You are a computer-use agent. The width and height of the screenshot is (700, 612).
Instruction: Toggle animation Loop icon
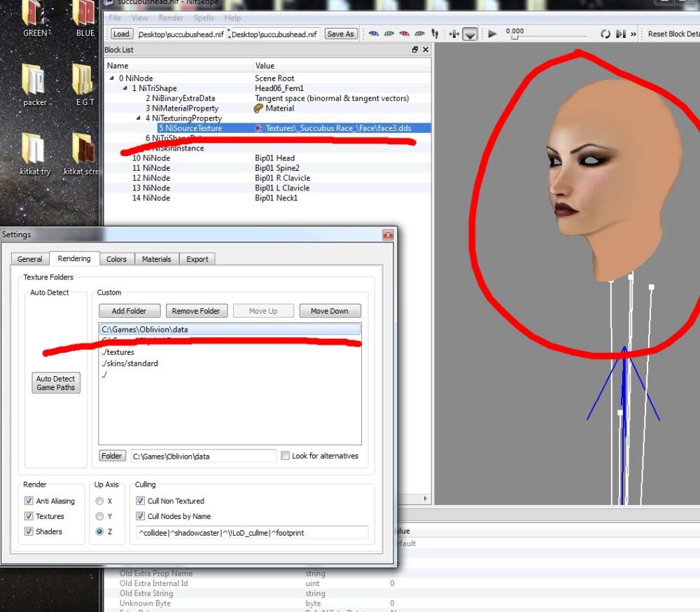(x=605, y=34)
